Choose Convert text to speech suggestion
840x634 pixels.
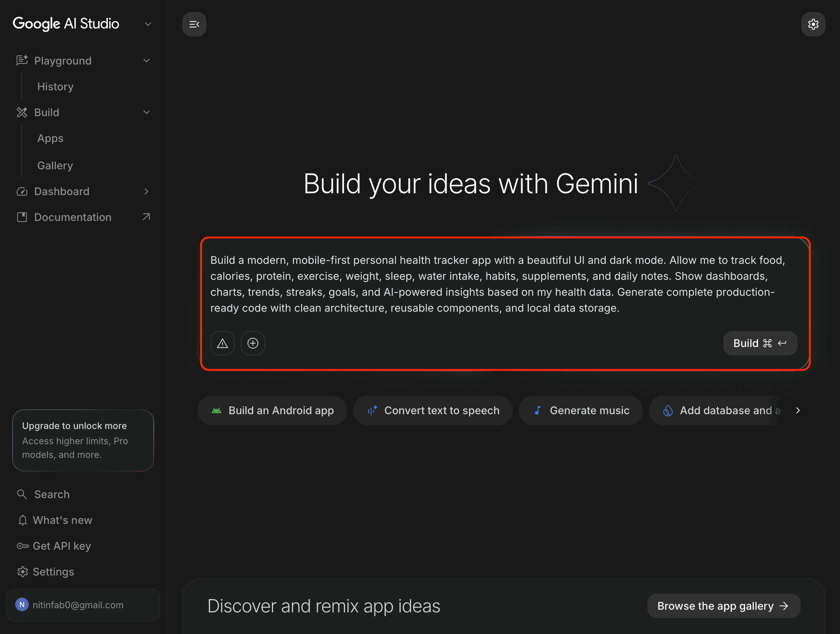pyautogui.click(x=433, y=410)
